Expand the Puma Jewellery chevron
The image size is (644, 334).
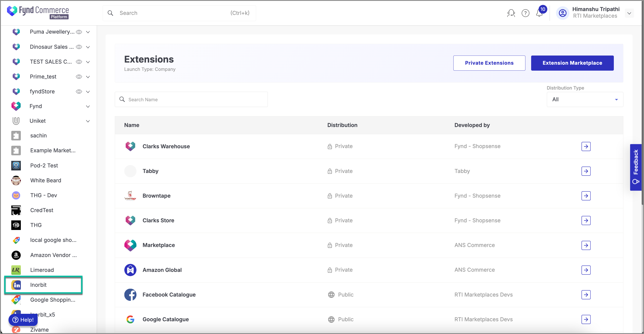point(88,32)
